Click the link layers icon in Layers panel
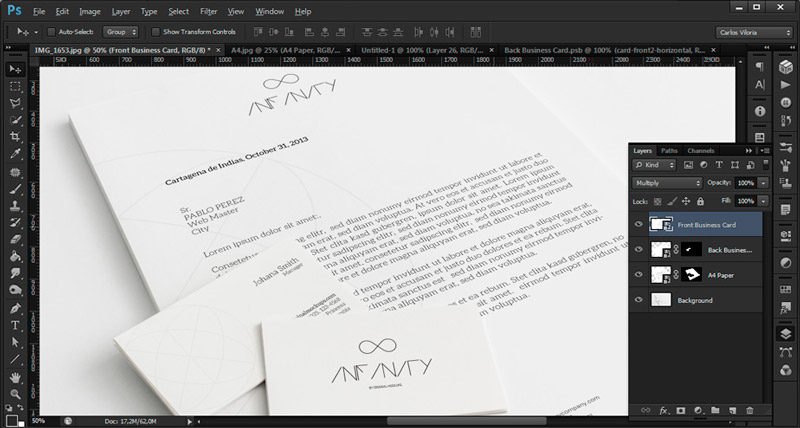Viewport: 800px width, 428px height. tap(646, 410)
